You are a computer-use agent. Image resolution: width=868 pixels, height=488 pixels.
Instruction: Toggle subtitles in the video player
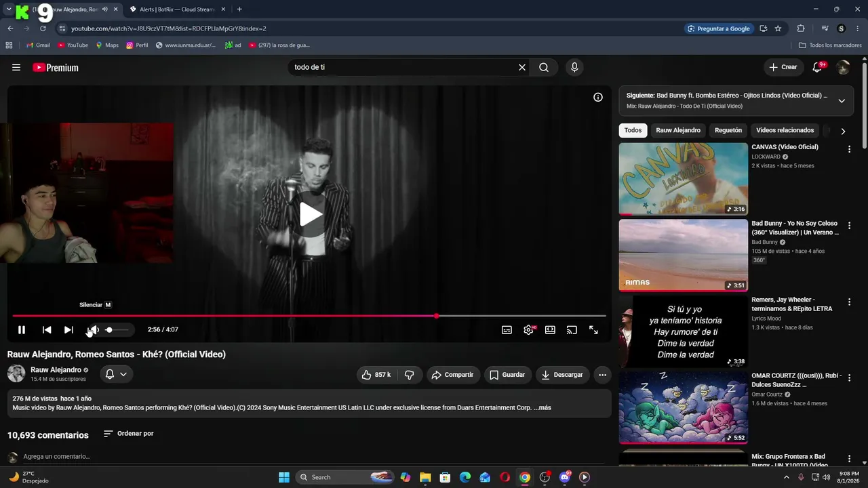pyautogui.click(x=507, y=330)
